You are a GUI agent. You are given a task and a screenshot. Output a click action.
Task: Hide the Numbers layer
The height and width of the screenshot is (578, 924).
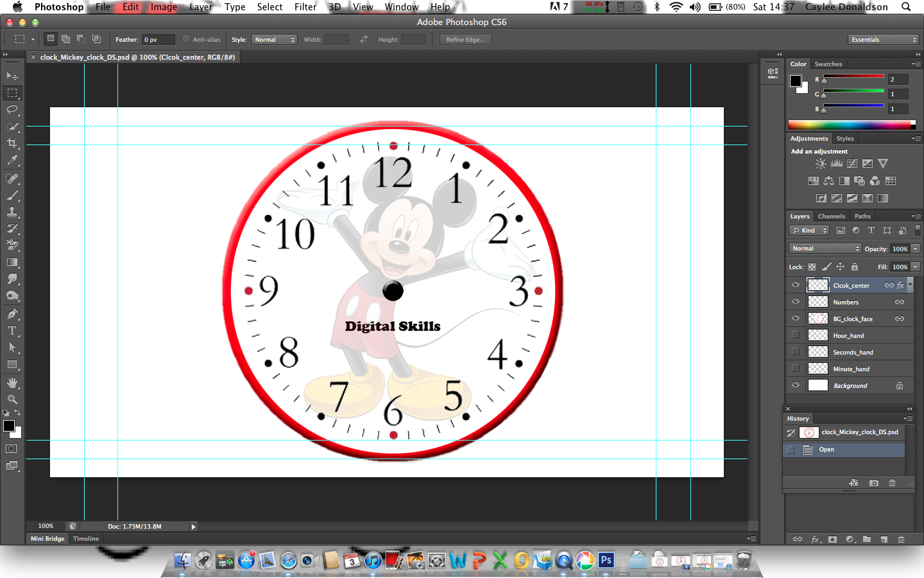[796, 302]
